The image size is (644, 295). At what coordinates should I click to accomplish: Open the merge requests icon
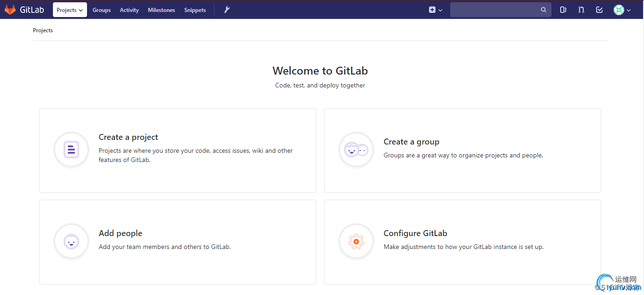pyautogui.click(x=581, y=10)
